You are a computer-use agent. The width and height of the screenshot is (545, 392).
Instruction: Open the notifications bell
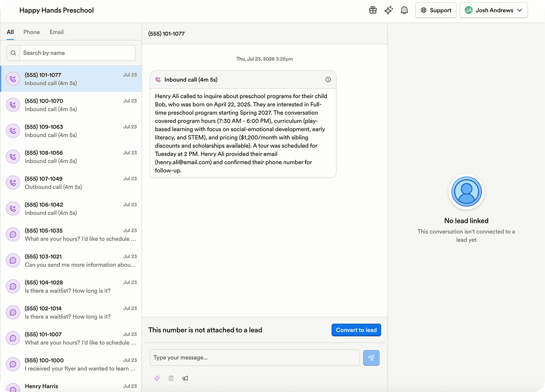pyautogui.click(x=404, y=10)
